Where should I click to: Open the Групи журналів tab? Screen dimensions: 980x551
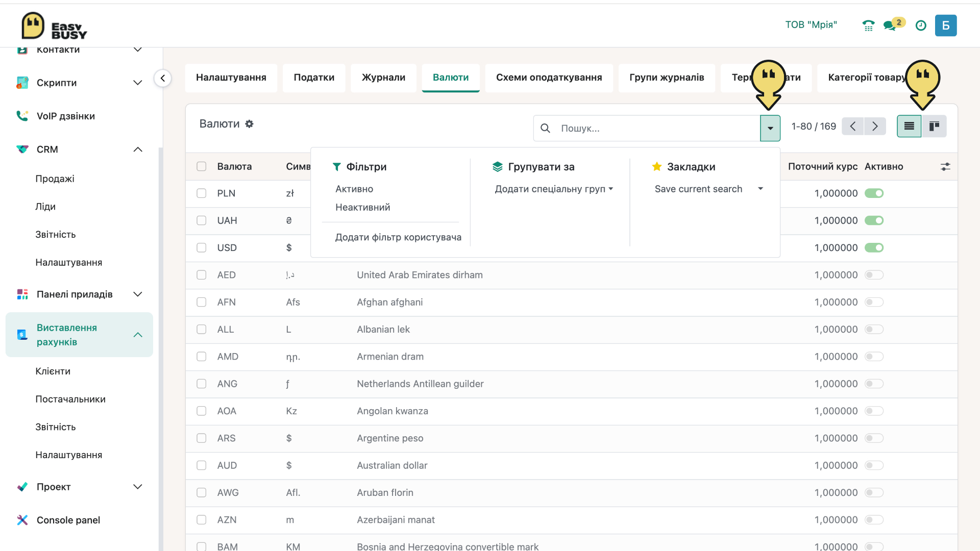click(667, 78)
